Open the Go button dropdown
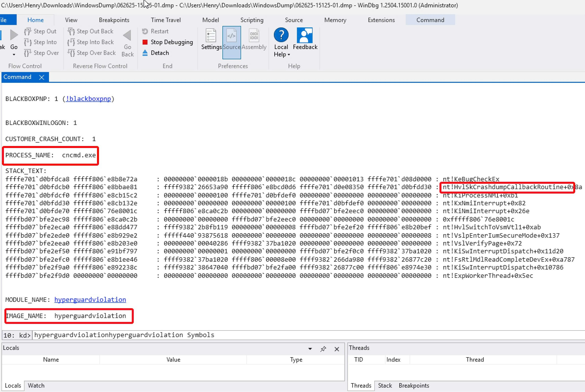Image resolution: width=585 pixels, height=392 pixels. click(x=14, y=54)
